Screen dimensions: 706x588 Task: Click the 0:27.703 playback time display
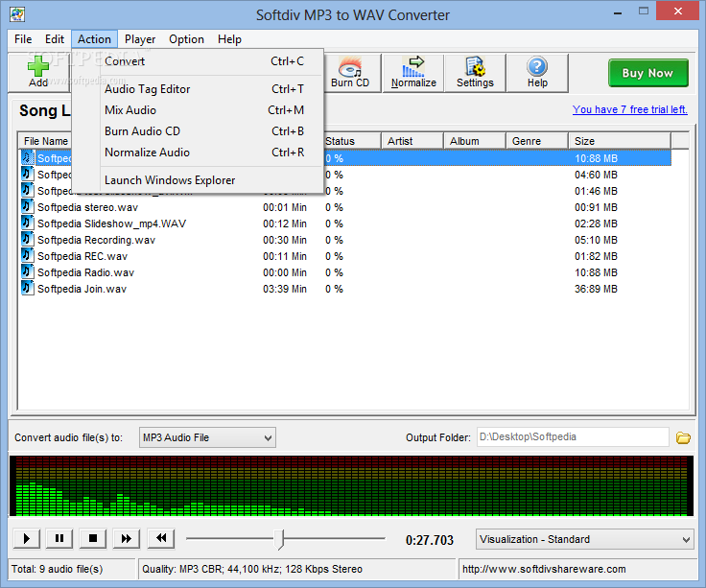pyautogui.click(x=430, y=540)
